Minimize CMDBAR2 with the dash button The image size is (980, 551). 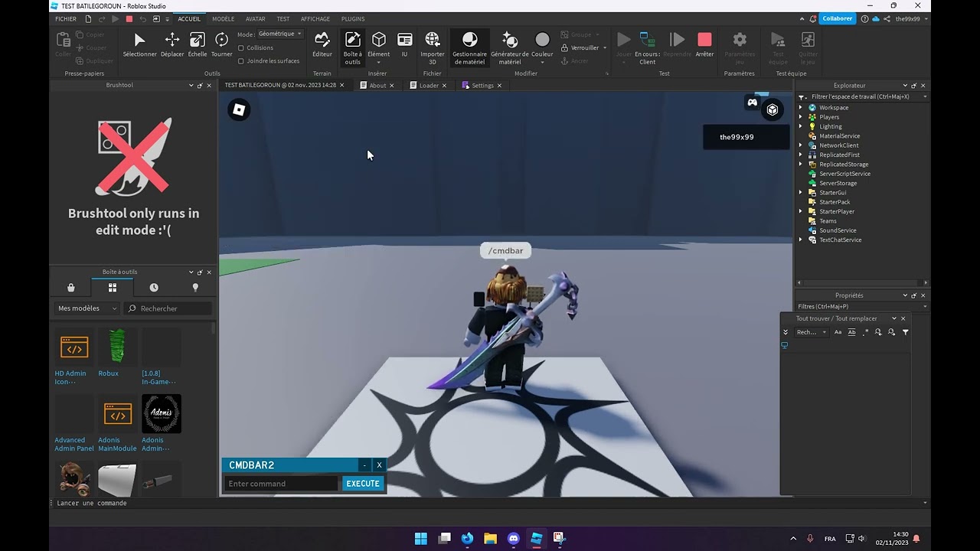click(364, 465)
